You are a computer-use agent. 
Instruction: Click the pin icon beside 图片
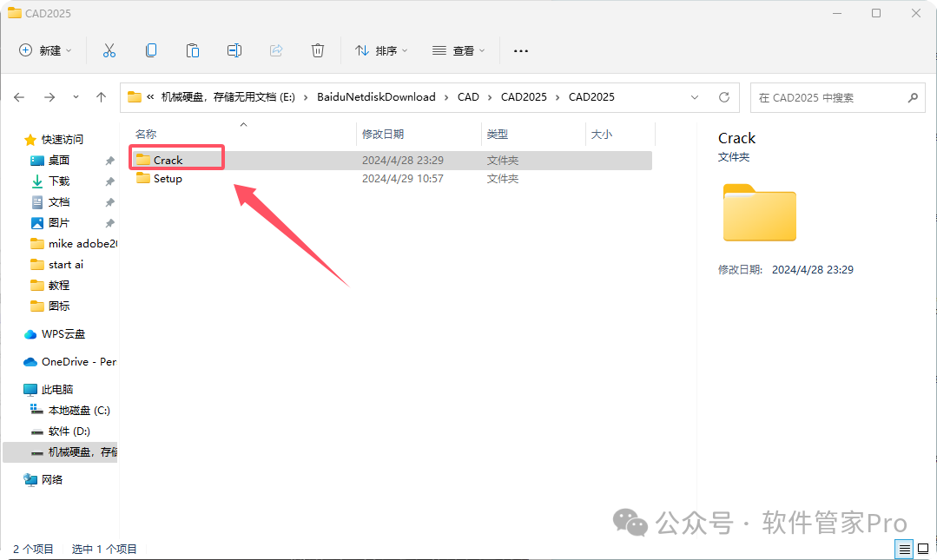(110, 223)
